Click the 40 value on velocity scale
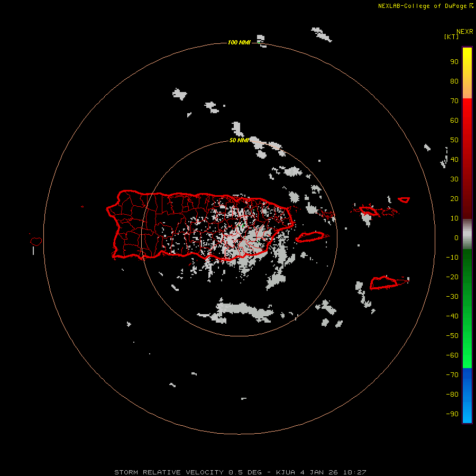The width and height of the screenshot is (476, 476). pyautogui.click(x=454, y=159)
